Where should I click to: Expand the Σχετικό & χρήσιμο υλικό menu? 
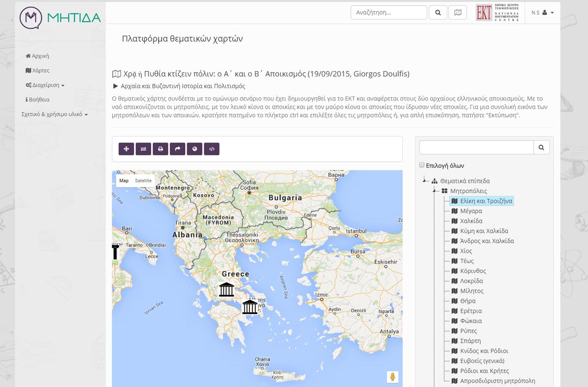coord(54,115)
